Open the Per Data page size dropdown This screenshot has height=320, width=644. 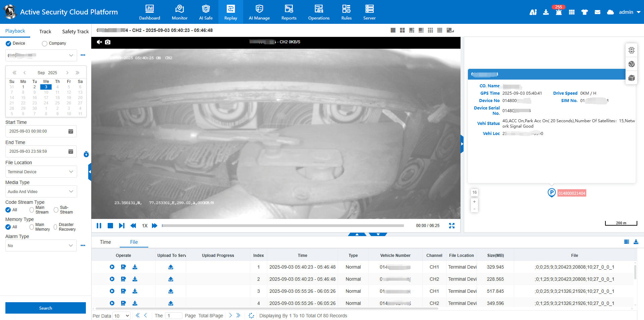coord(121,316)
